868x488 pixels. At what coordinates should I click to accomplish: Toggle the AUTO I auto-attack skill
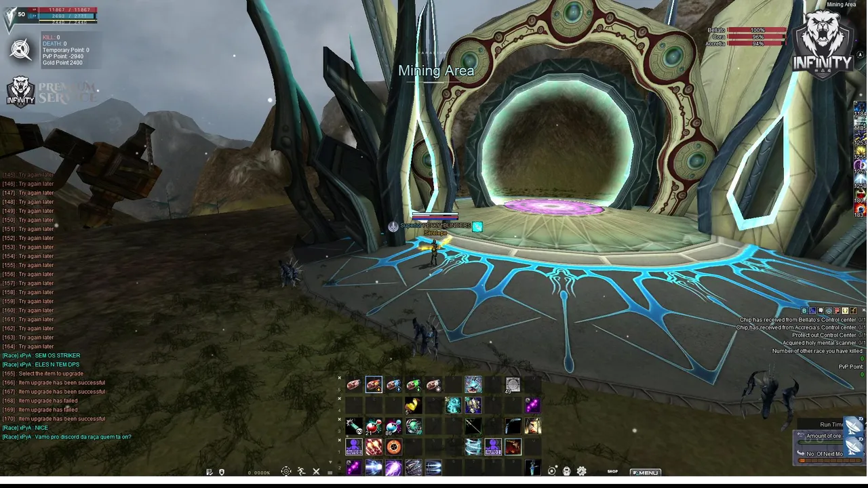[493, 447]
